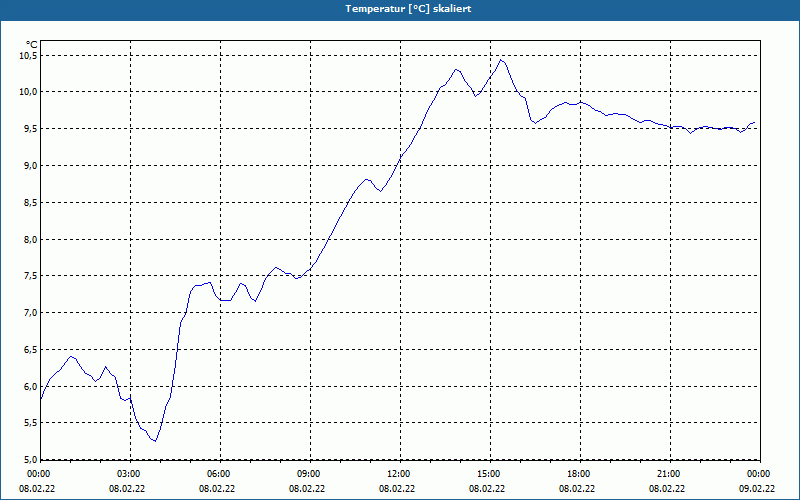Screen dimensions: 800x500
Task: Click the 5,5 y-axis tick label
Action: coord(31,423)
